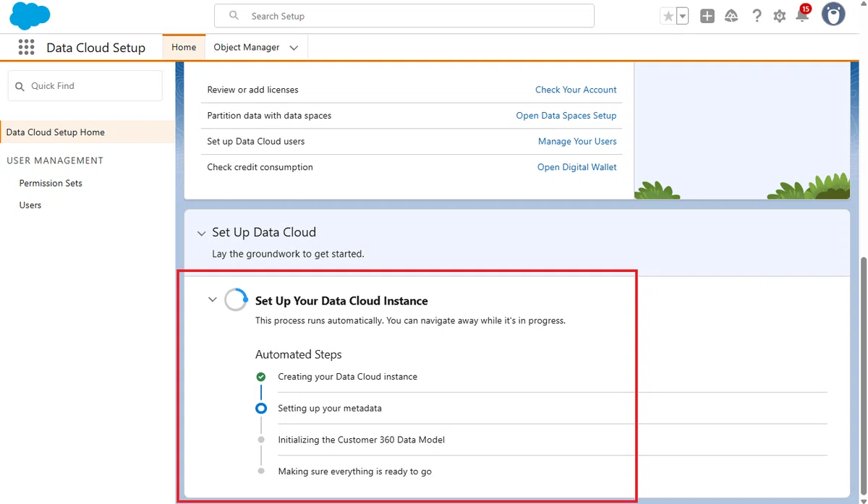The width and height of the screenshot is (868, 504).
Task: Switch to the Home tab
Action: (184, 47)
